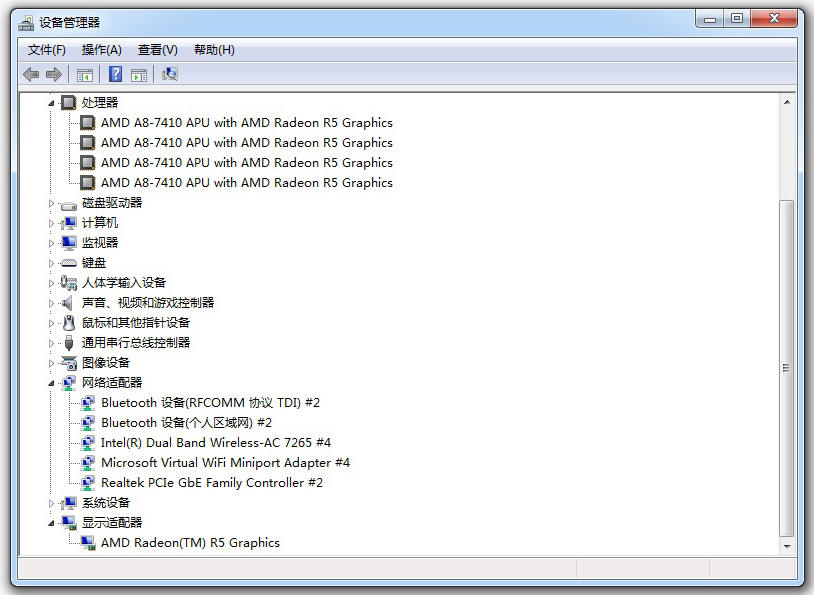This screenshot has width=814, height=595.
Task: Collapse the 网络适配器 (Network adapters) category
Action: [x=52, y=383]
